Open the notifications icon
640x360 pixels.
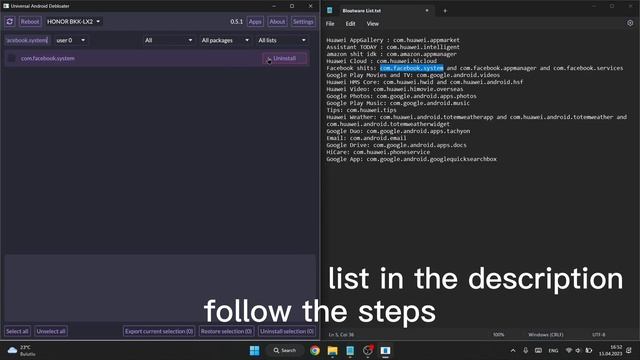pyautogui.click(x=629, y=350)
